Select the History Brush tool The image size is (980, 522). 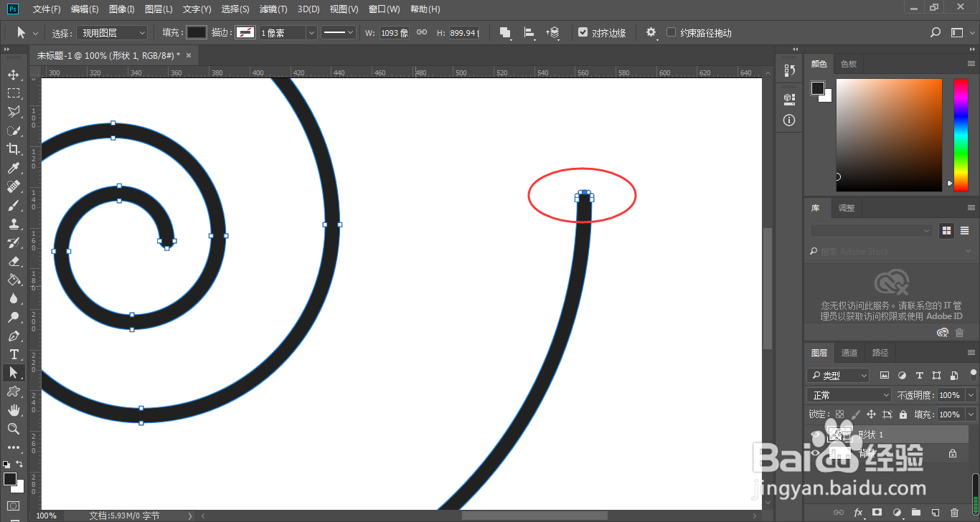tap(13, 242)
